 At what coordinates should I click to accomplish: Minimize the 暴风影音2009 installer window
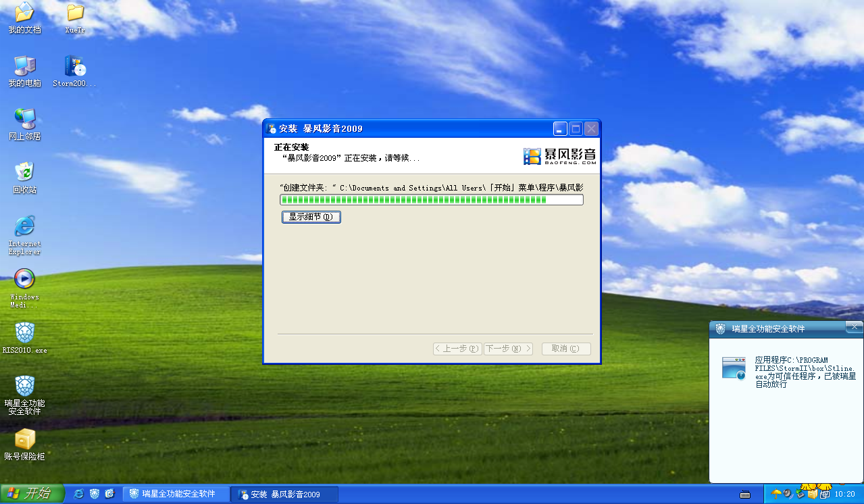[560, 129]
